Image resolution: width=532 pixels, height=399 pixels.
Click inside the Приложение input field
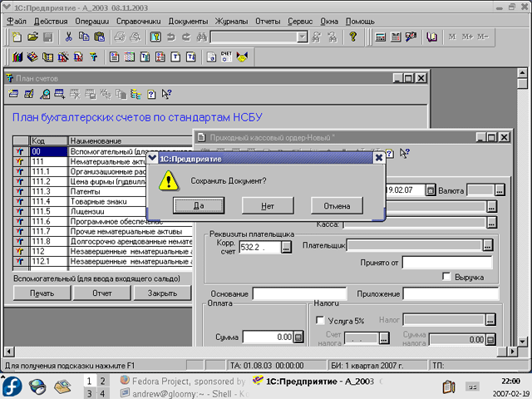pyautogui.click(x=451, y=293)
